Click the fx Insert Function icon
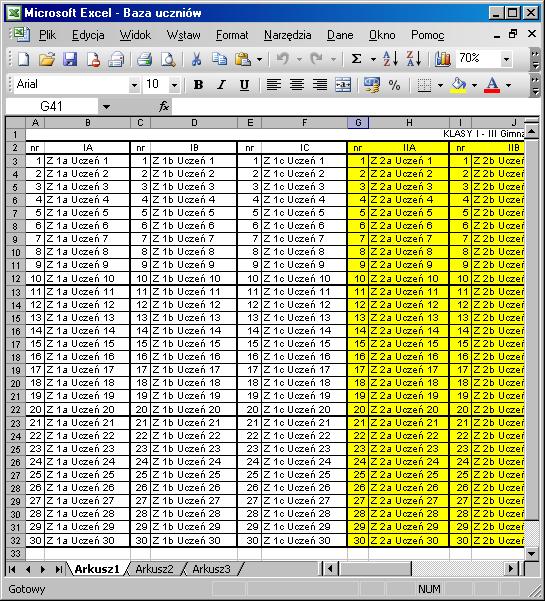This screenshot has width=545, height=601. coord(164,106)
